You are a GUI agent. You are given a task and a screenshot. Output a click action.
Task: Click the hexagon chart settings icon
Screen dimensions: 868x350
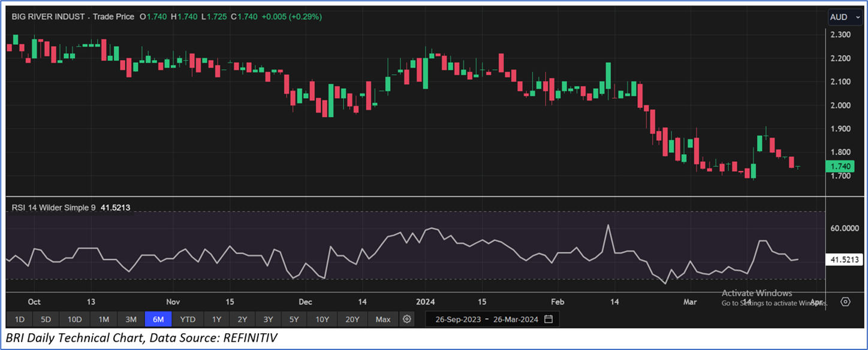pyautogui.click(x=845, y=301)
